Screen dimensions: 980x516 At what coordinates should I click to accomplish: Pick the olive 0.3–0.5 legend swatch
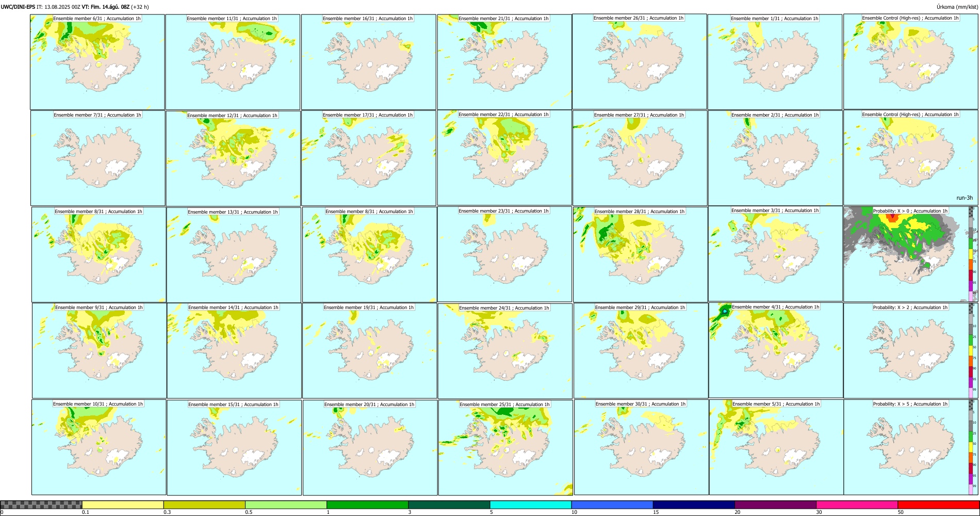coord(204,505)
